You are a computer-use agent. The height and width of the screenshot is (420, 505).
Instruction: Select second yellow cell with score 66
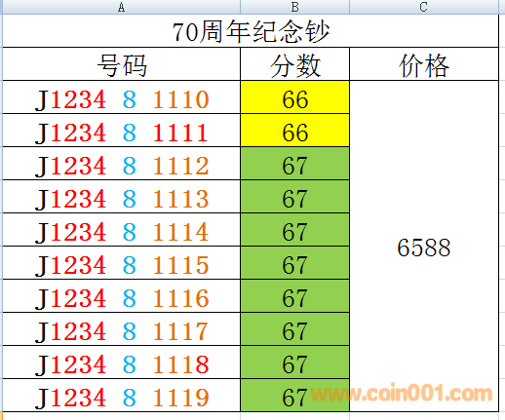pos(294,131)
